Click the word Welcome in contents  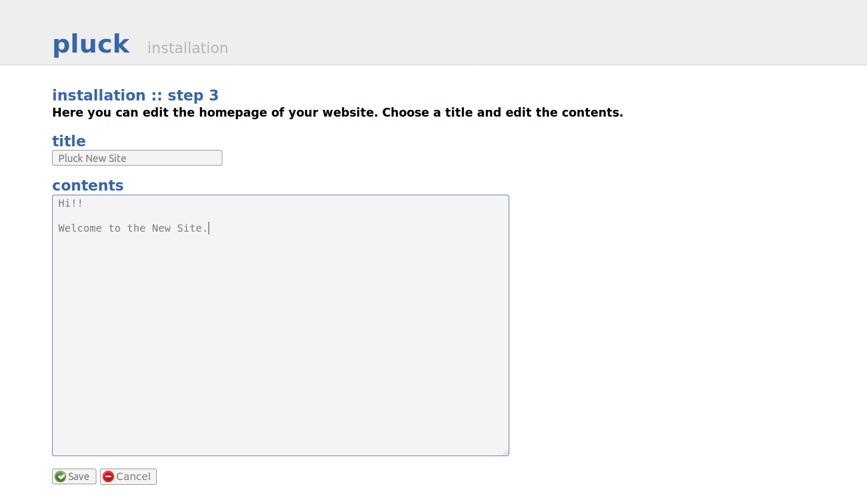(80, 228)
